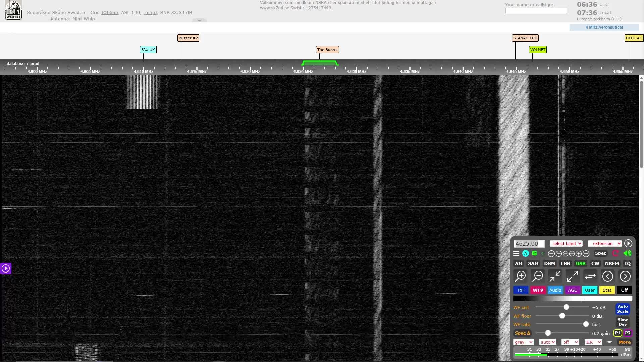This screenshot has width=644, height=362.
Task: Open the [map] link in header
Action: (150, 13)
